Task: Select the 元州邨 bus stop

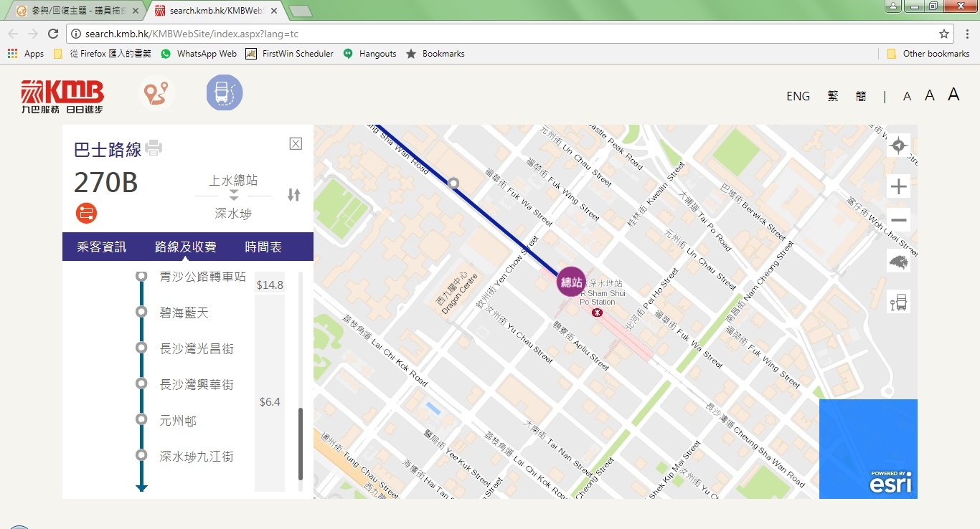Action: point(178,421)
